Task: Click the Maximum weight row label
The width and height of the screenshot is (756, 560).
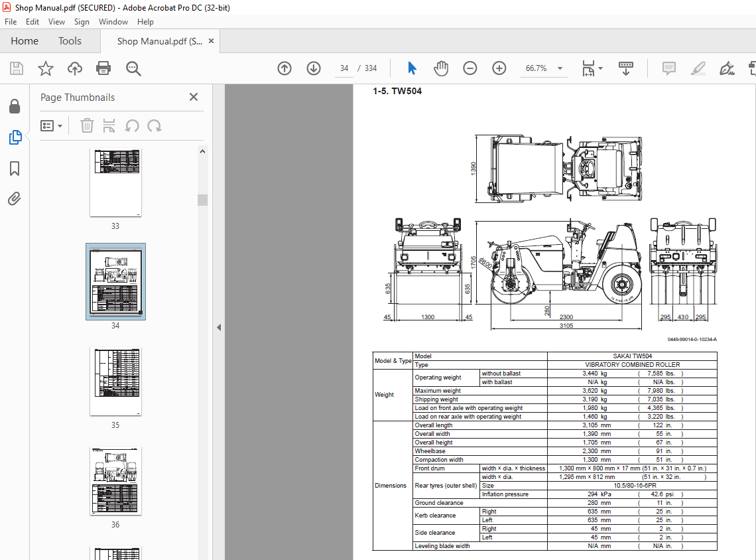Action: click(438, 391)
